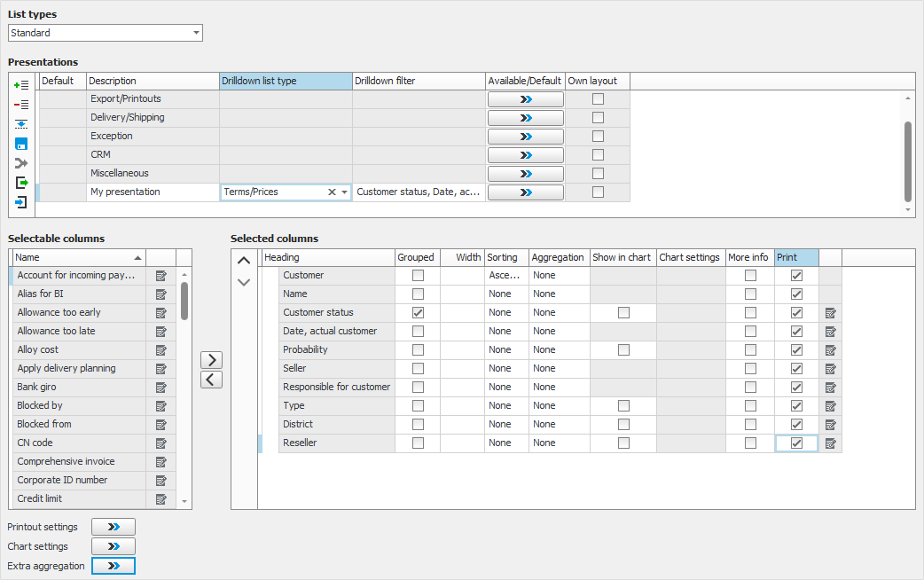Click the blue save presentation icon
The width and height of the screenshot is (924, 580).
pyautogui.click(x=21, y=144)
